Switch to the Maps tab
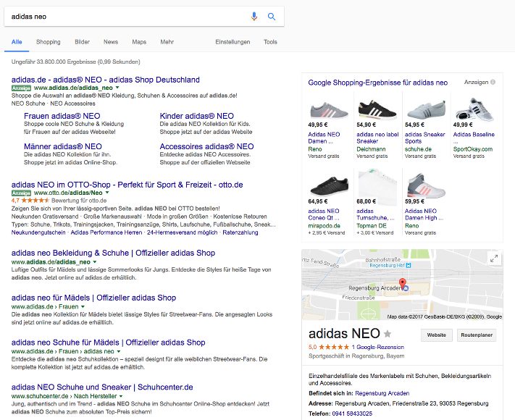 click(x=139, y=42)
